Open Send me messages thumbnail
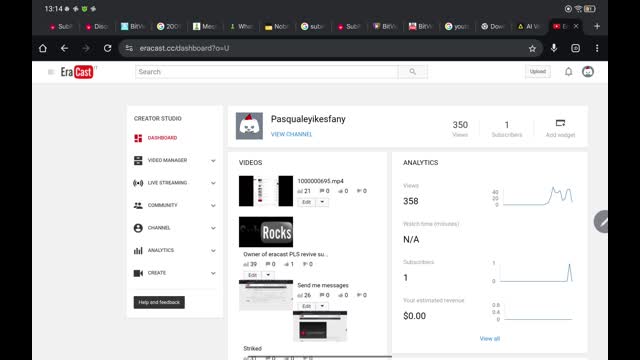 [266, 295]
